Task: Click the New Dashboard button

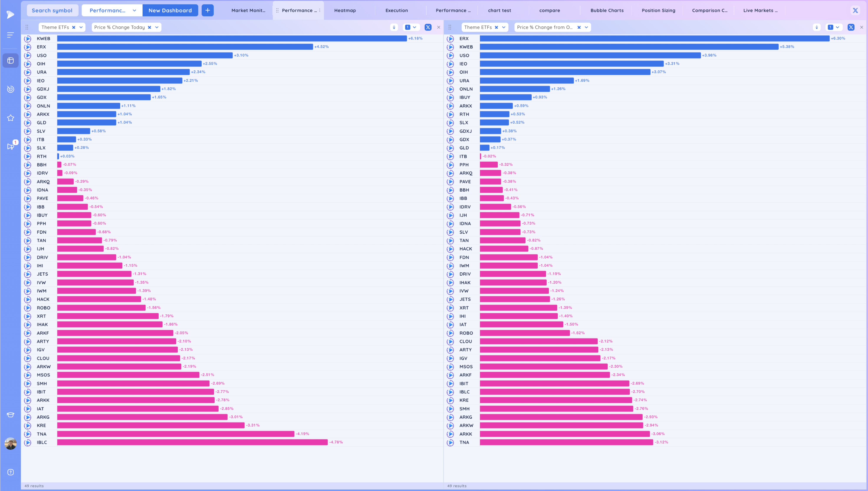Action: (170, 10)
